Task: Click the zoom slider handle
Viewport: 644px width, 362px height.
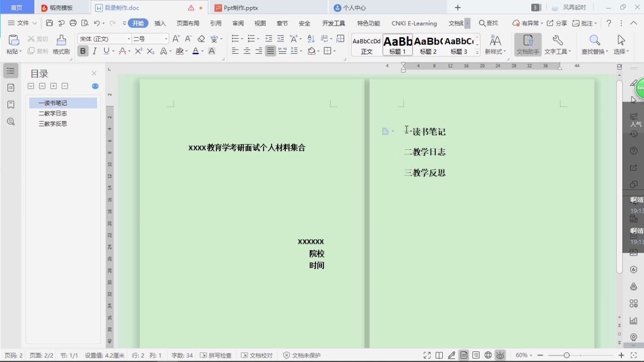Action: [567, 355]
